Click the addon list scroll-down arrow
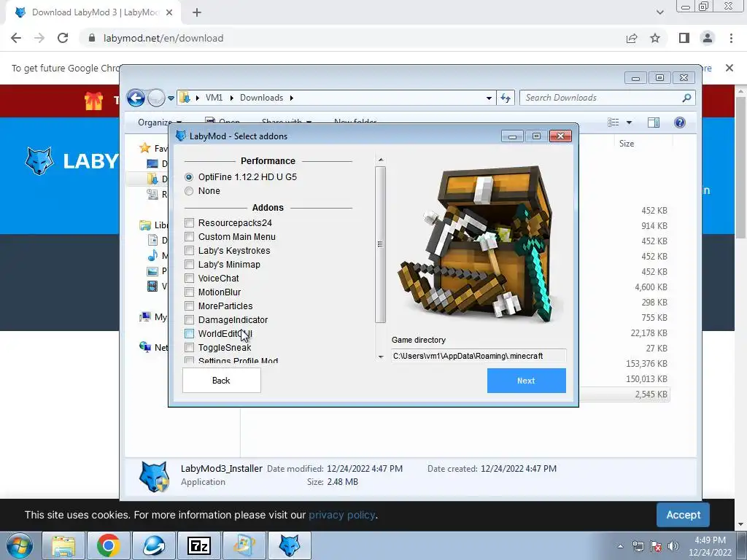Viewport: 747px width, 560px height. [381, 357]
